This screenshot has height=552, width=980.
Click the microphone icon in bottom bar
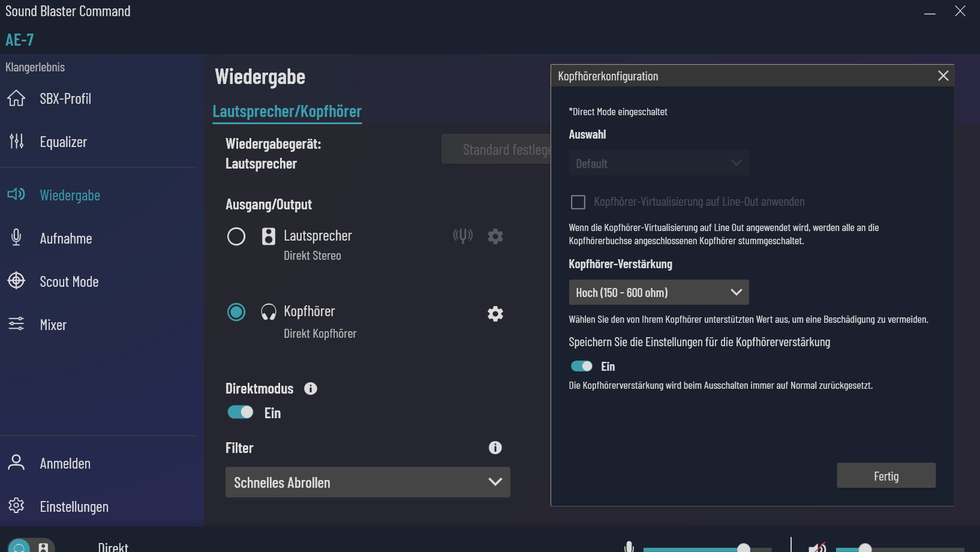[629, 547]
